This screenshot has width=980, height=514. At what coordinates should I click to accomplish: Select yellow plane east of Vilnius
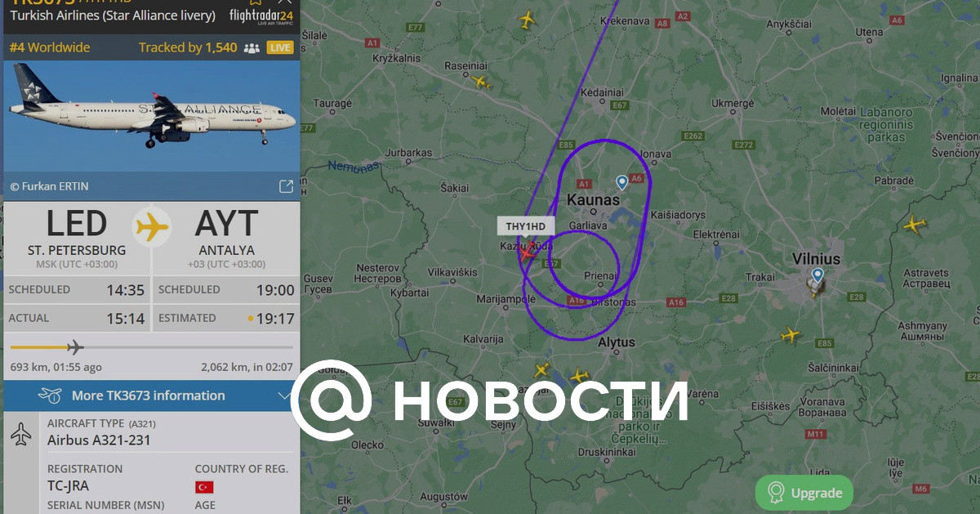pos(914,224)
